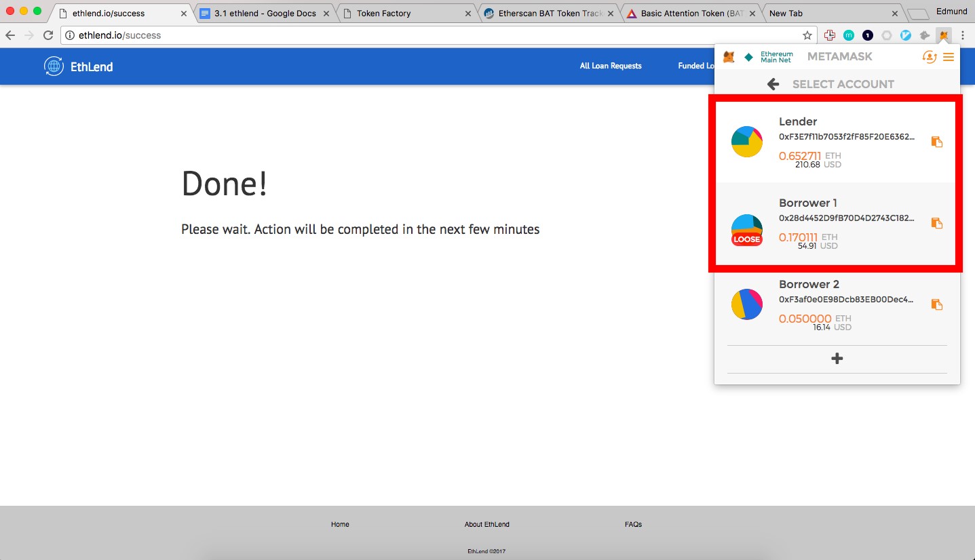Open All Loan Requests in EthLend navbar
Screen dimensions: 975x560
[x=611, y=66]
